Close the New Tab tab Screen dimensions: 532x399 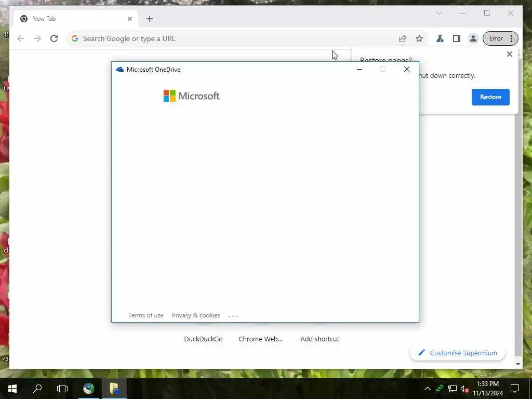[129, 19]
